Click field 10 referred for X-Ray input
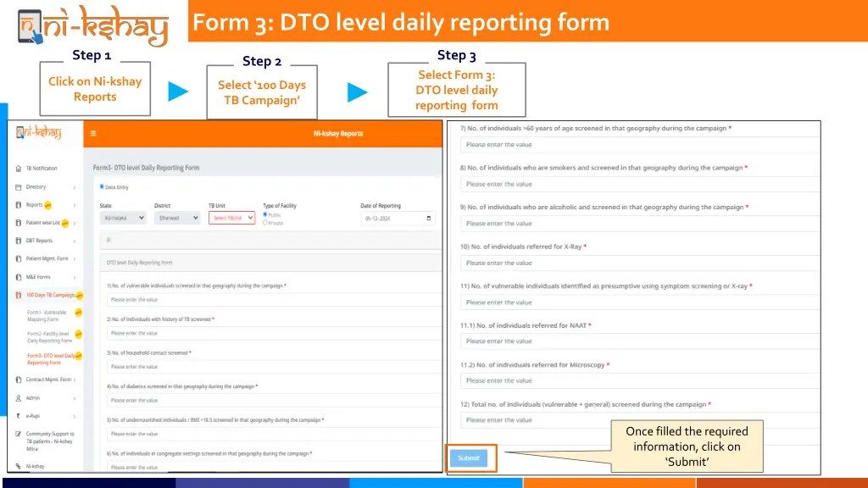868x488 pixels. (640, 263)
